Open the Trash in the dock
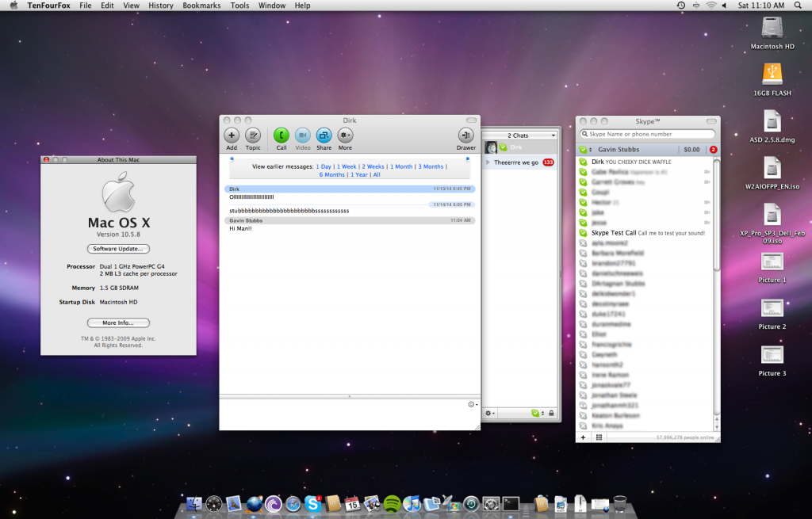This screenshot has width=812, height=519. pos(620,503)
